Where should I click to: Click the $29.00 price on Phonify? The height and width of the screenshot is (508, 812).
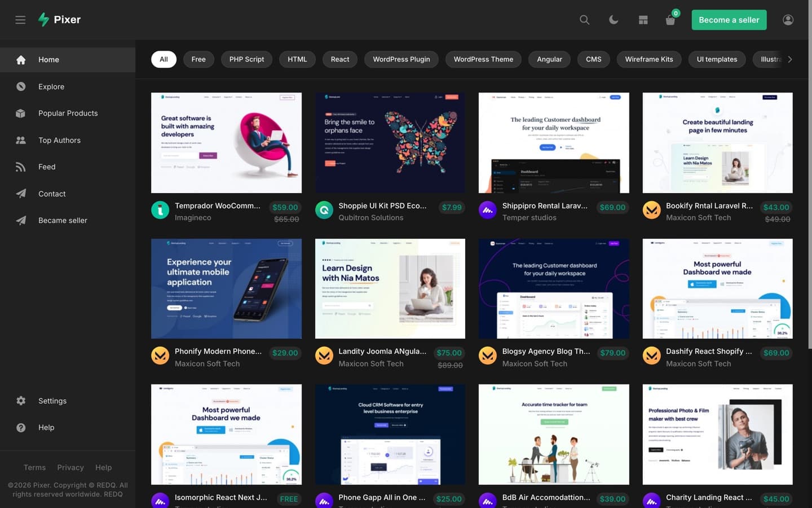285,353
